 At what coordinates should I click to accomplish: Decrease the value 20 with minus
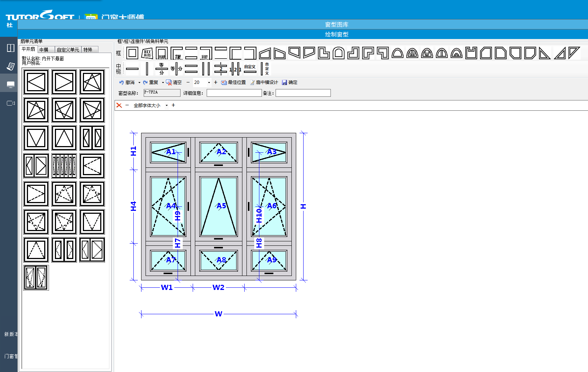(x=188, y=82)
